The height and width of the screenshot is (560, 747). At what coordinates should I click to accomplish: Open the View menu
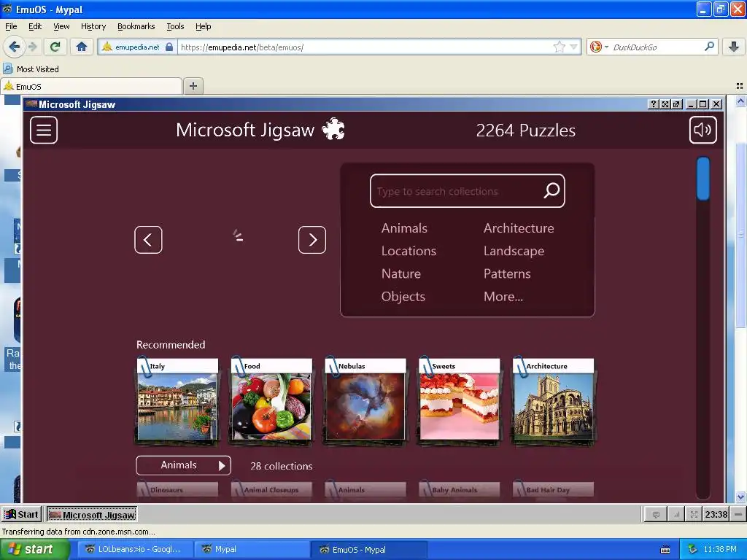[61, 26]
